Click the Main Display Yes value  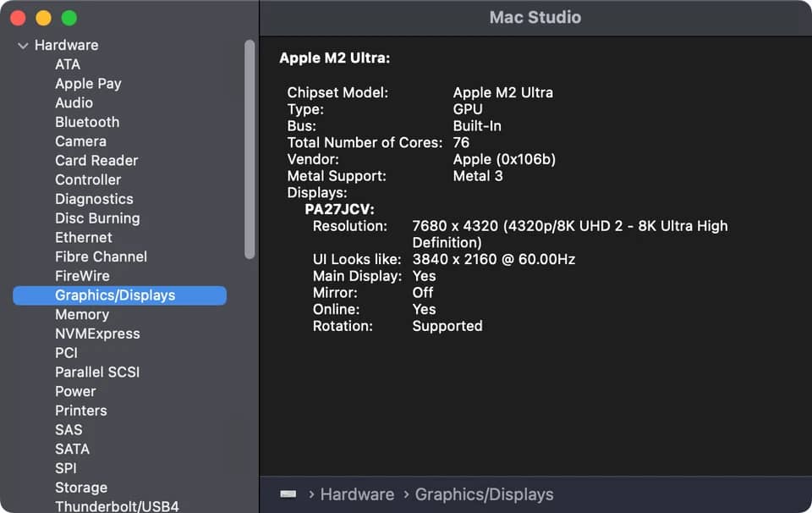424,276
